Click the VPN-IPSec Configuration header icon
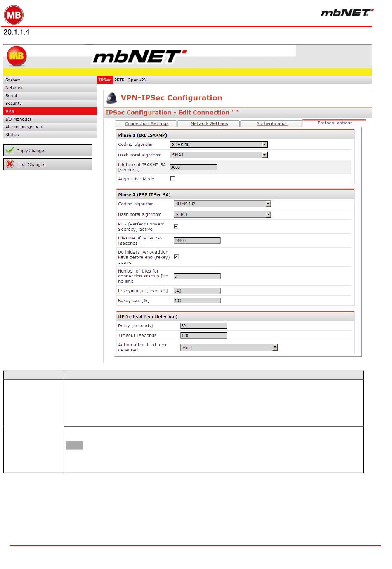 click(x=111, y=98)
